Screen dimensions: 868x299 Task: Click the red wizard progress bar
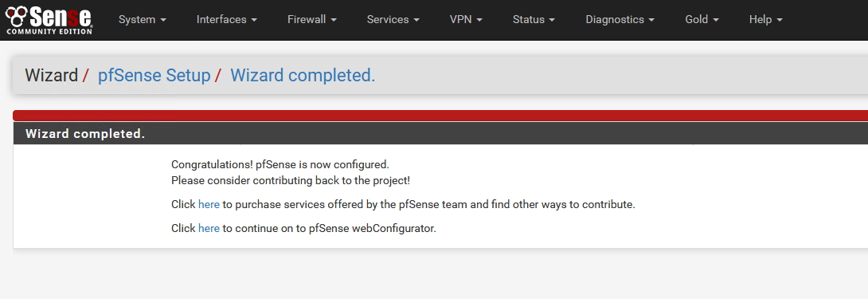(x=440, y=116)
